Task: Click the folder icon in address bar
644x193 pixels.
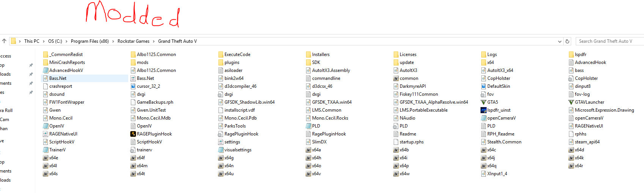Action: coord(13,41)
